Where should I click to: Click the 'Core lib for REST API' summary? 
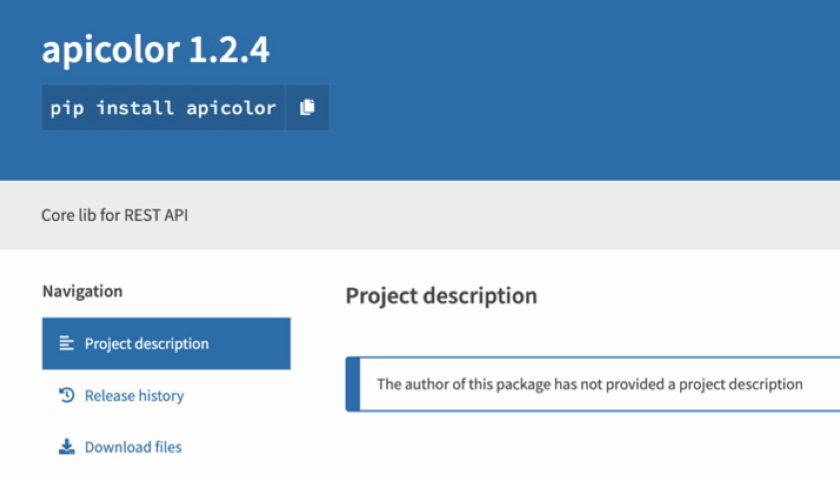[115, 215]
